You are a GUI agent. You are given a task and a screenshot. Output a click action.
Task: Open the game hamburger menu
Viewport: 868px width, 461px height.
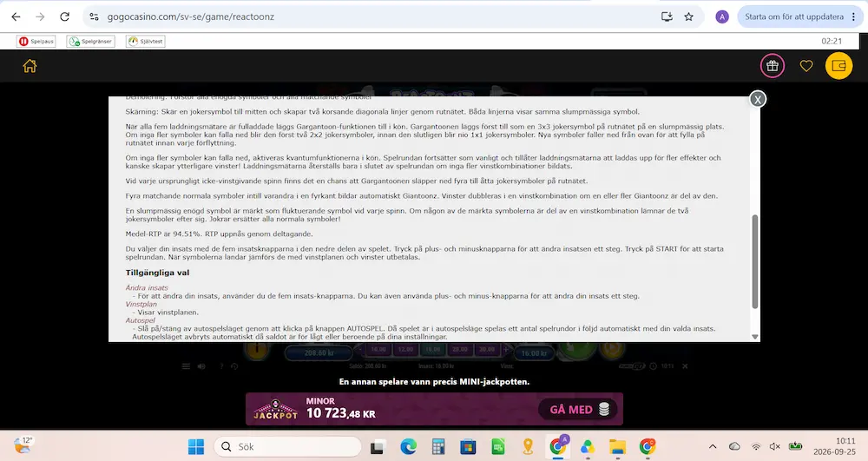(x=186, y=366)
